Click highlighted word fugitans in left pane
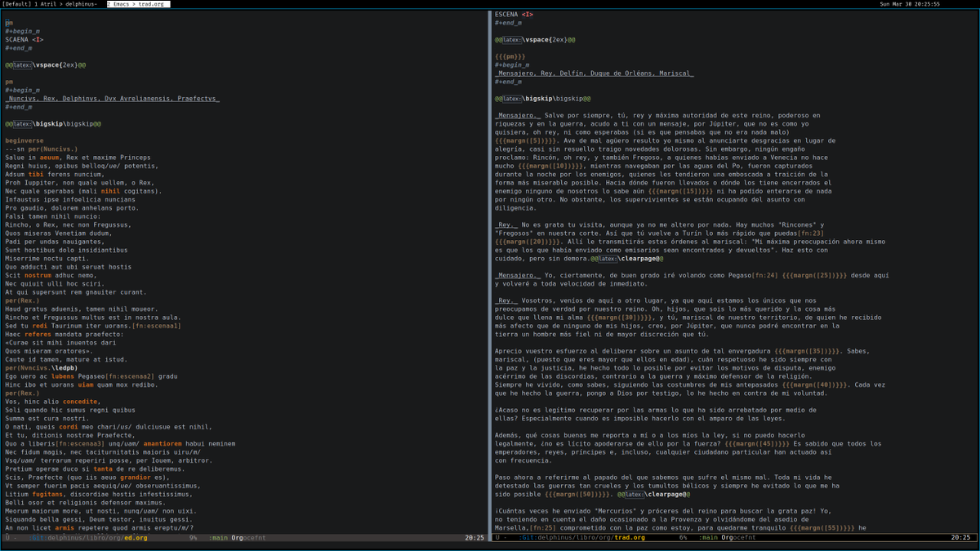The height and width of the screenshot is (551, 980). (x=46, y=495)
